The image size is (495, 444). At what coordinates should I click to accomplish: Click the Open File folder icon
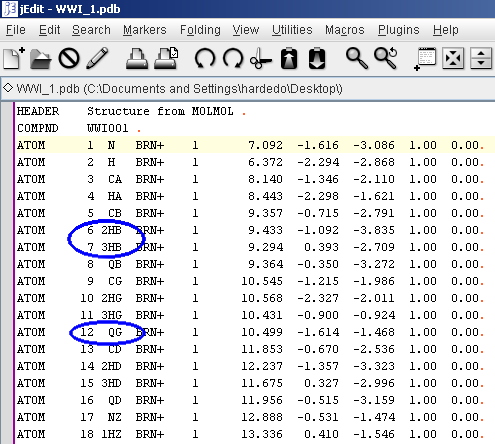pos(40,59)
